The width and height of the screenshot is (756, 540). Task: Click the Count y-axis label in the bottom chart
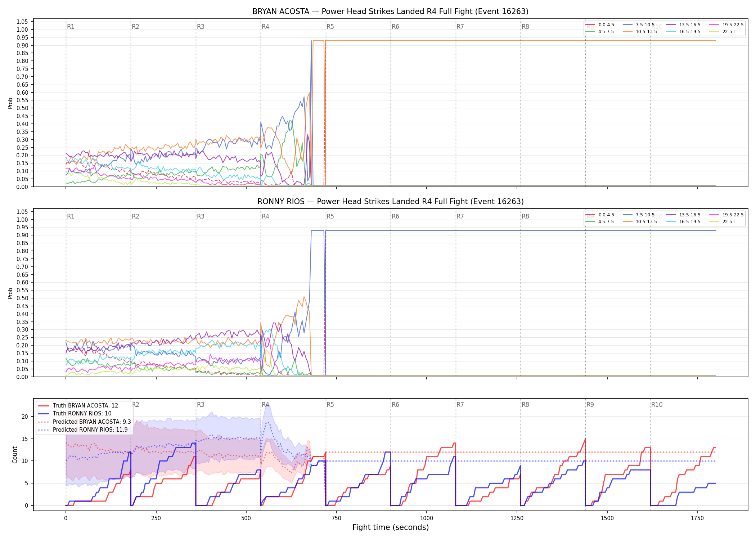(x=15, y=455)
